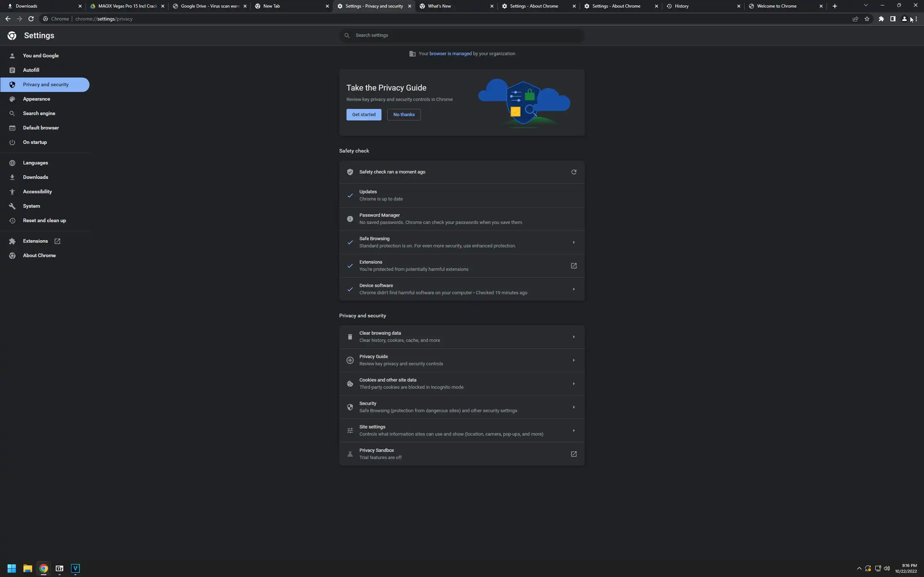This screenshot has height=577, width=924.
Task: Expand the Site settings row
Action: coord(574,431)
